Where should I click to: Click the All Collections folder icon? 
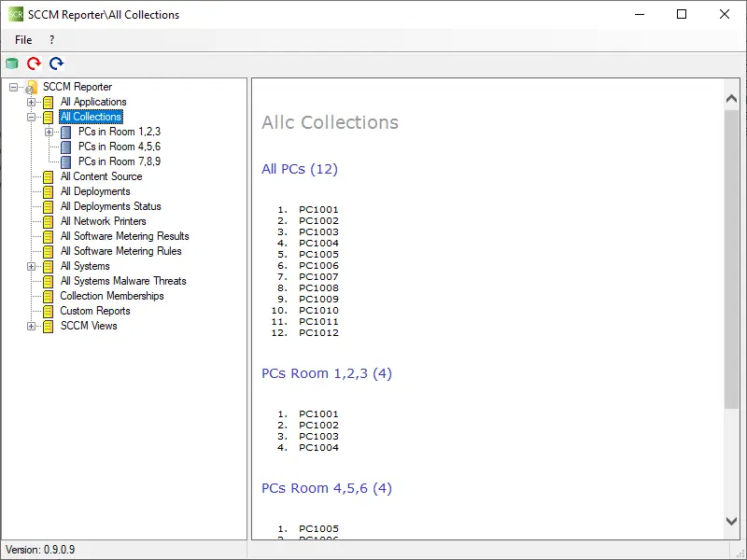point(49,118)
